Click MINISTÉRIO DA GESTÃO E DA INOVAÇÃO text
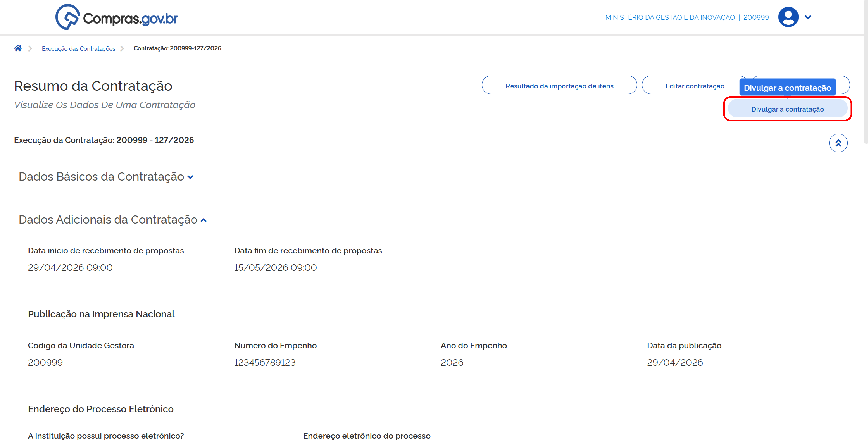The width and height of the screenshot is (868, 443). click(x=670, y=17)
